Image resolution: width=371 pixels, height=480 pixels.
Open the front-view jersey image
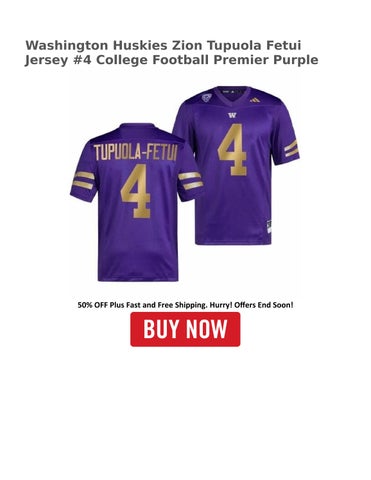pyautogui.click(x=236, y=165)
